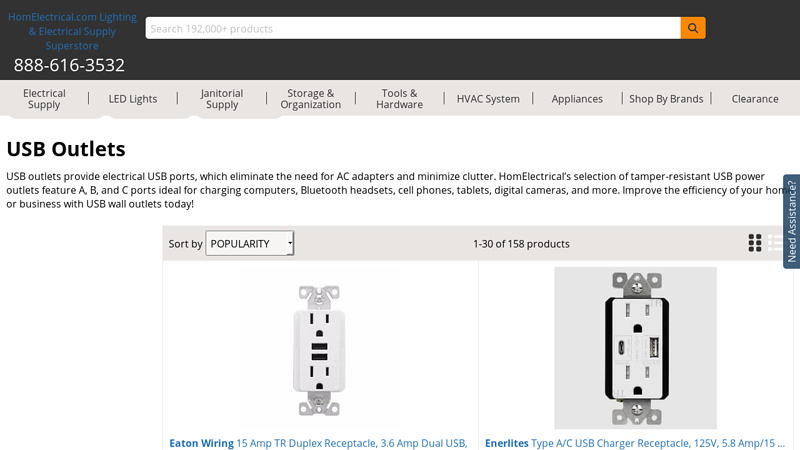Image resolution: width=800 pixels, height=450 pixels.
Task: Click the Eaton white USB outlet image
Action: pos(319,350)
